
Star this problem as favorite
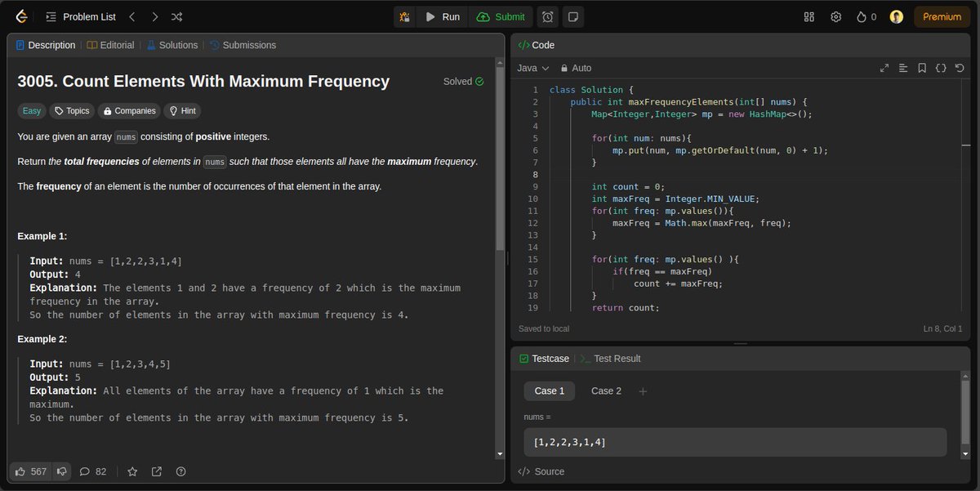(132, 471)
